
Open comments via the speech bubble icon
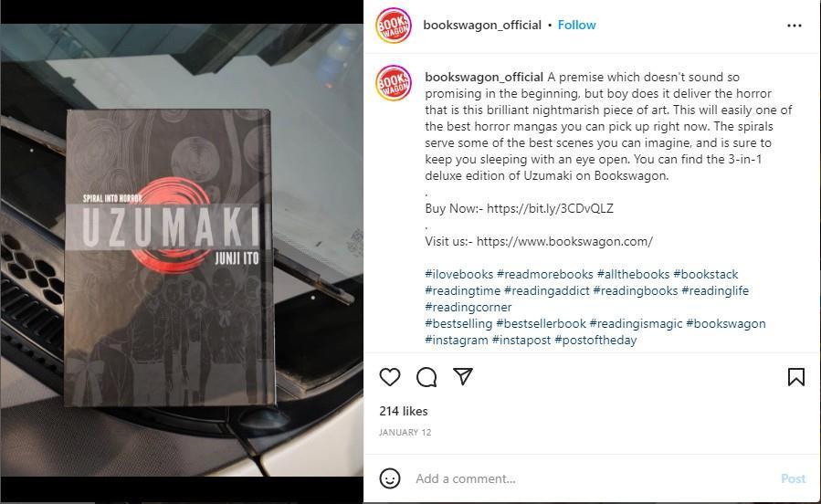426,377
